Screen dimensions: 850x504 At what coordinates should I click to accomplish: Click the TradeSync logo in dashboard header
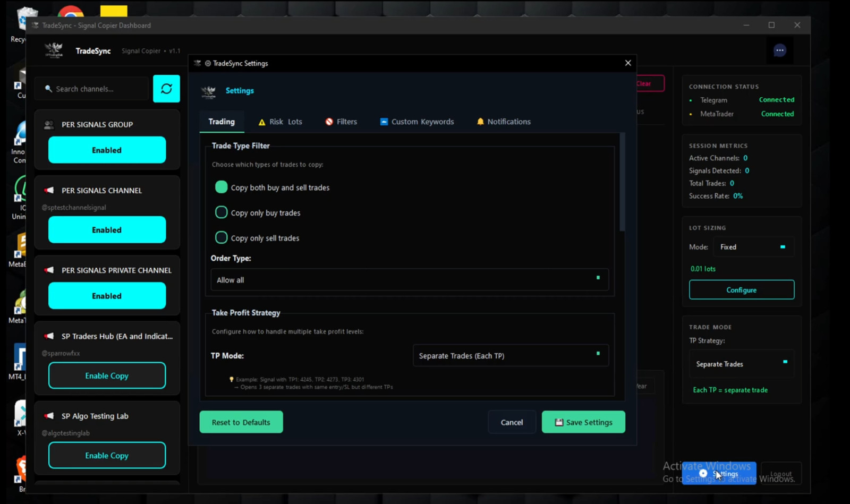(54, 50)
